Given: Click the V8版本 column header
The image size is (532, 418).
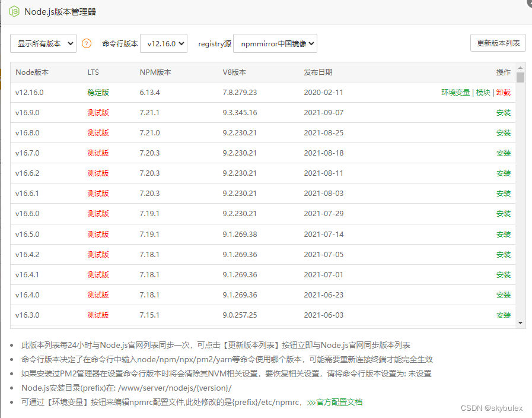Looking at the screenshot, I should 234,72.
